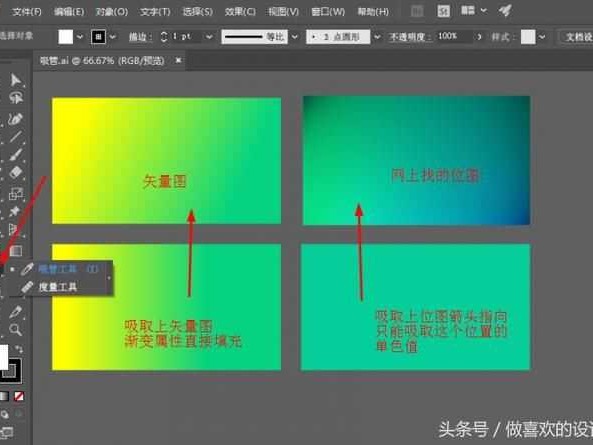Click the bottom-left 渐变属性直接填充 gradient rectangle
The width and height of the screenshot is (593, 445).
click(x=166, y=307)
